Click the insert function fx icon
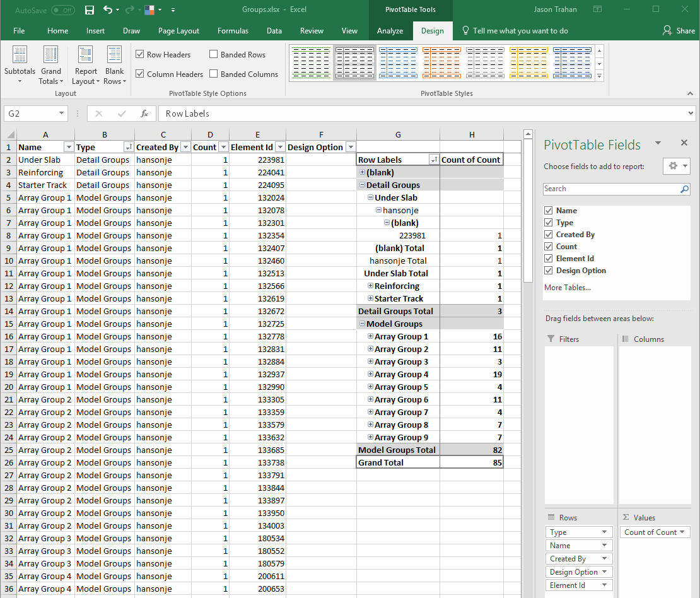This screenshot has height=598, width=700. [144, 114]
